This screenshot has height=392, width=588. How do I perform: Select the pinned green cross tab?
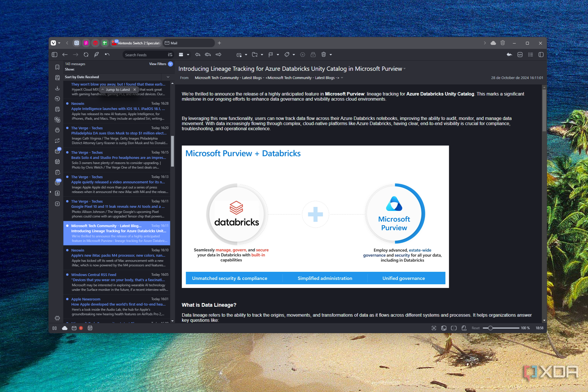pyautogui.click(x=105, y=43)
